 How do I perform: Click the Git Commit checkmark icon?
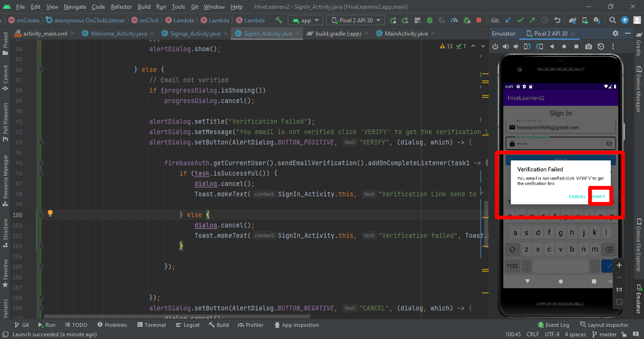click(520, 20)
